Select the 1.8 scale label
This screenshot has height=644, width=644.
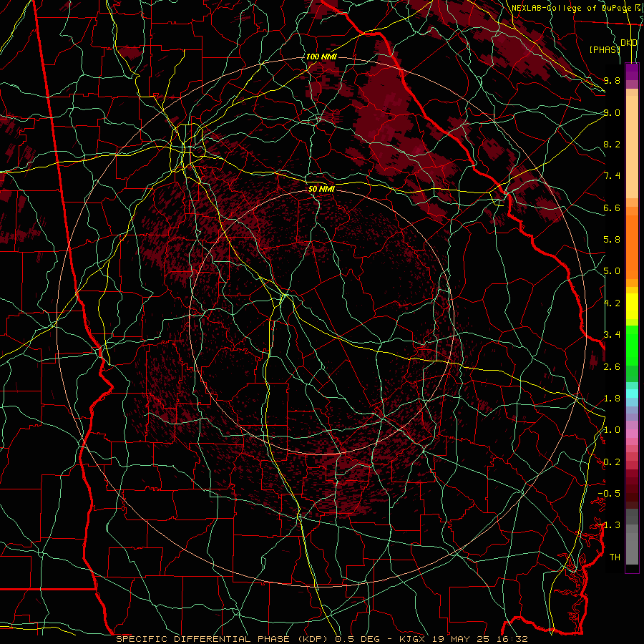pos(612,399)
